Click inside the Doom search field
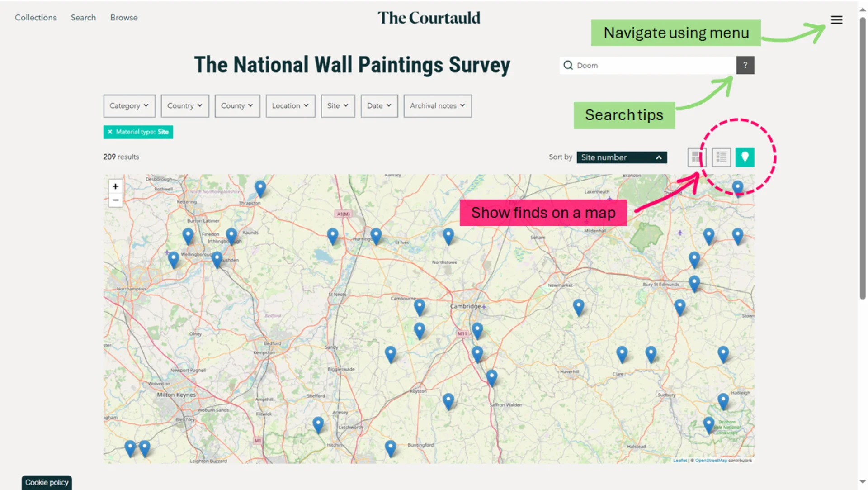 (633, 65)
